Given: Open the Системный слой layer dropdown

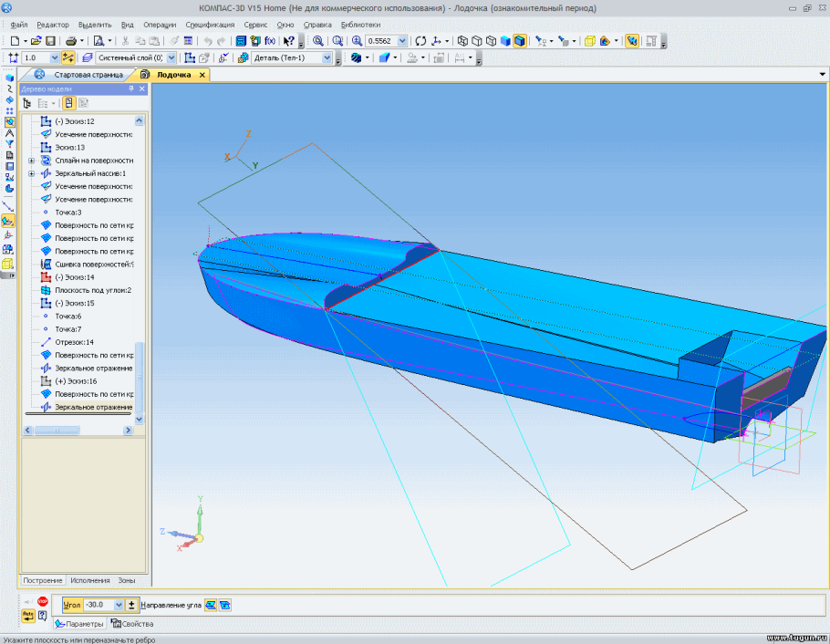Looking at the screenshot, I should click(171, 57).
